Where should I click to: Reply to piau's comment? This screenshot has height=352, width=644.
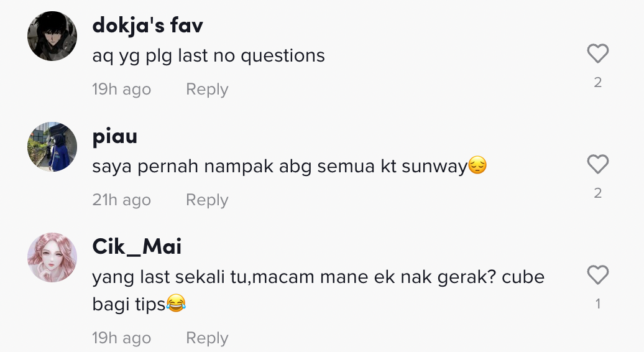(x=207, y=200)
